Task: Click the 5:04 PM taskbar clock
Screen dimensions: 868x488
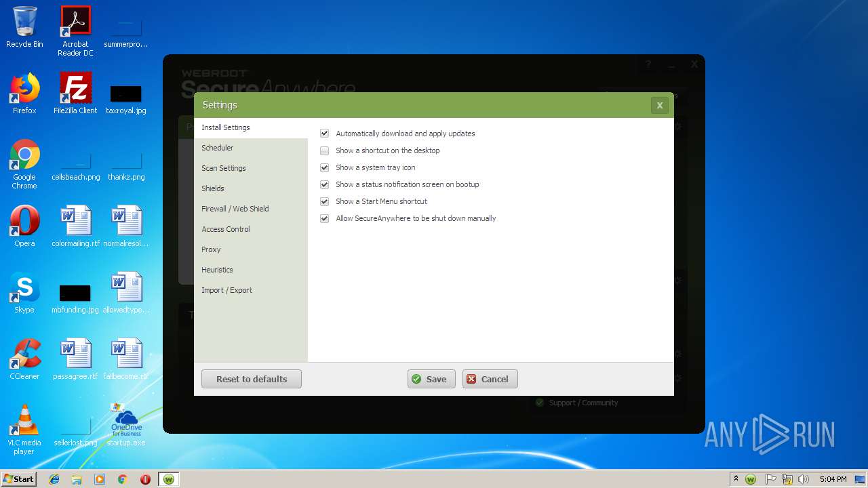Action: (x=833, y=479)
